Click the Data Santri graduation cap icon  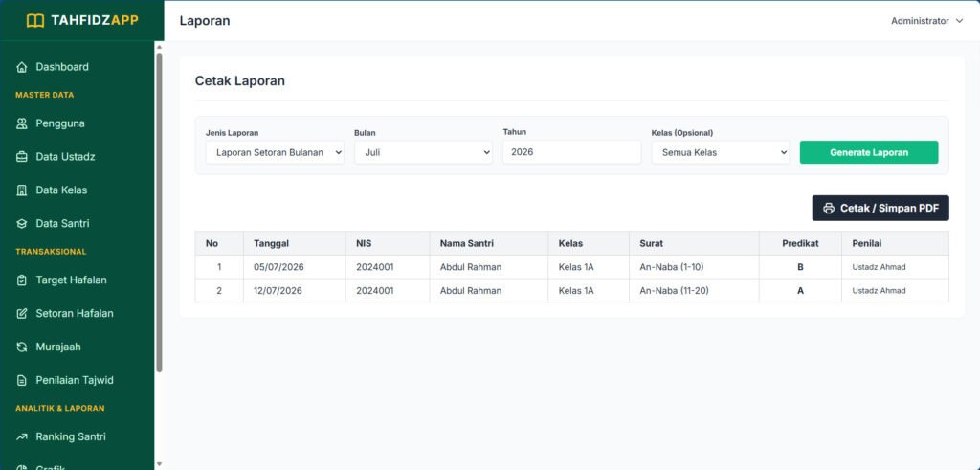(x=22, y=223)
